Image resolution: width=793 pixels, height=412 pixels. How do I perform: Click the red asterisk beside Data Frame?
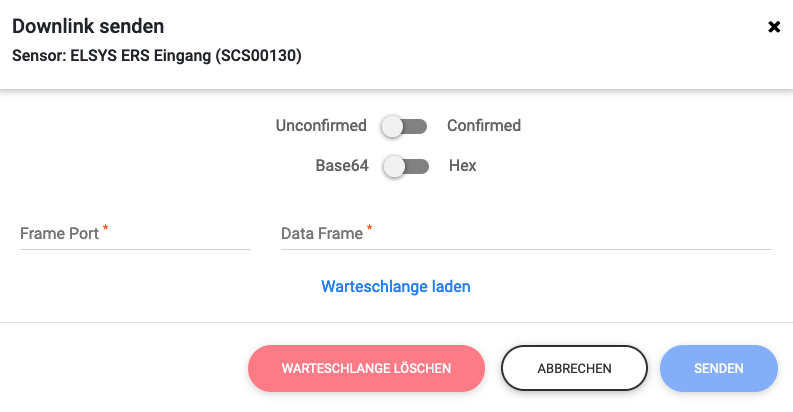tap(370, 230)
